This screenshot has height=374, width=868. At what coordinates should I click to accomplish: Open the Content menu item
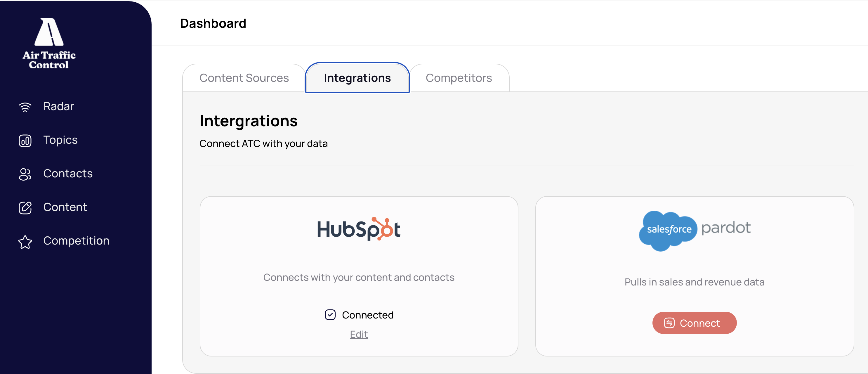pos(65,207)
